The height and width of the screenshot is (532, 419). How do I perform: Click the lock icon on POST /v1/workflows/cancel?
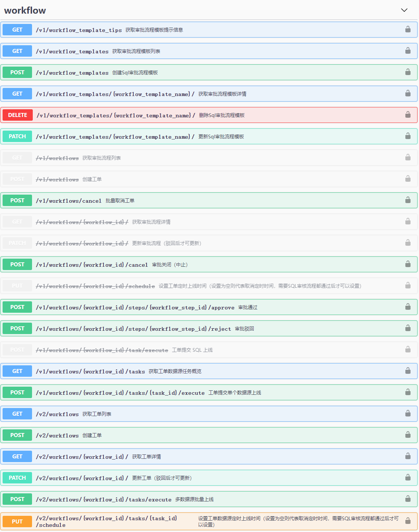tap(408, 200)
